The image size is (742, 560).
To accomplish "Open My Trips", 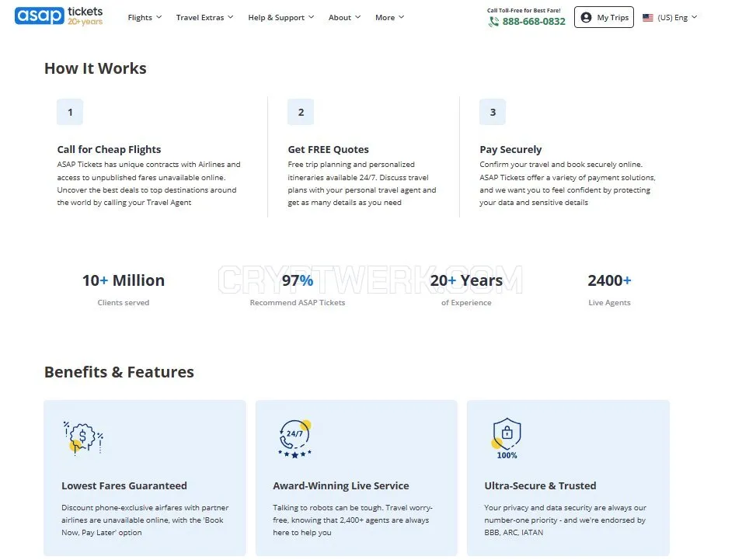I will click(x=604, y=17).
